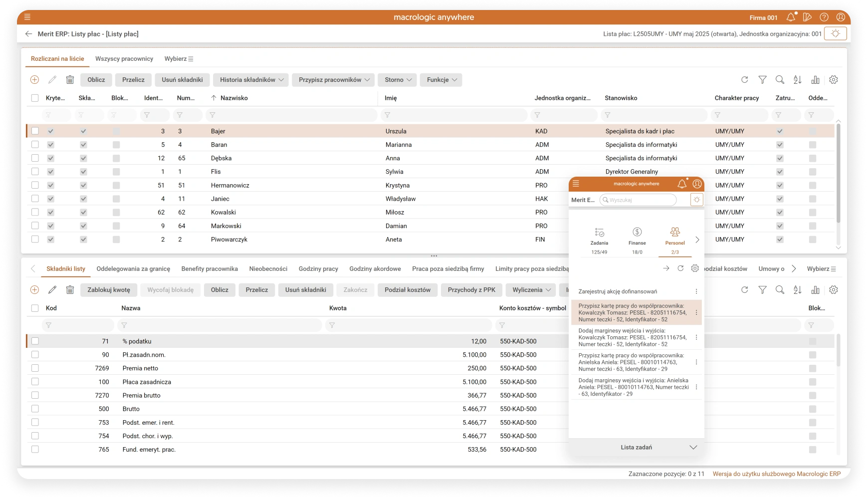Viewport: 868px width, 497px height.
Task: Click the employee table vertical scrollbar
Action: [x=838, y=175]
